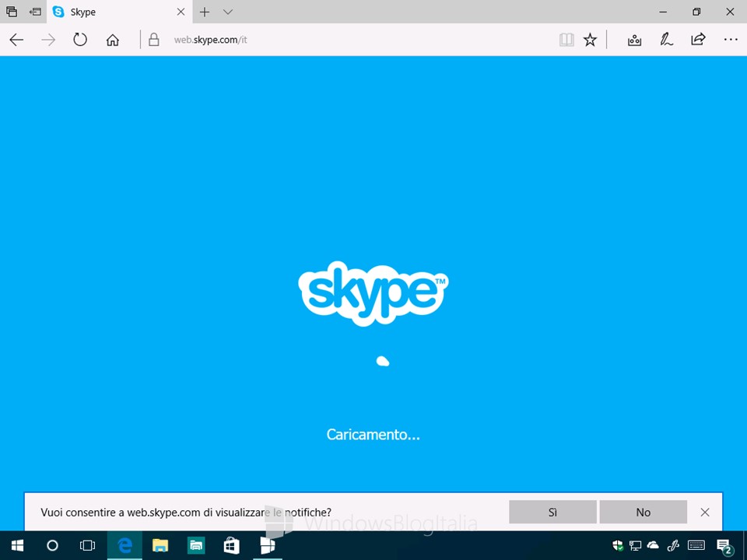This screenshot has width=747, height=560.
Task: Open the tabs you've set aside
Action: pos(12,12)
